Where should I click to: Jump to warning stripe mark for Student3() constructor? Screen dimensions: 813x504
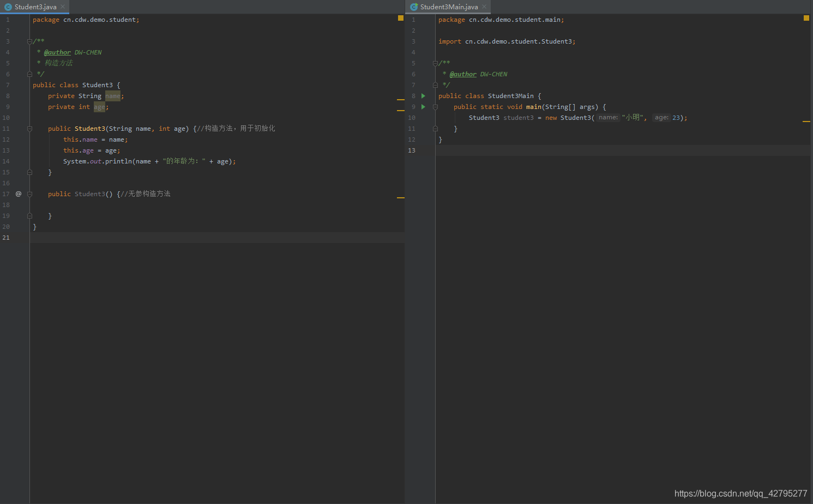[x=401, y=198]
